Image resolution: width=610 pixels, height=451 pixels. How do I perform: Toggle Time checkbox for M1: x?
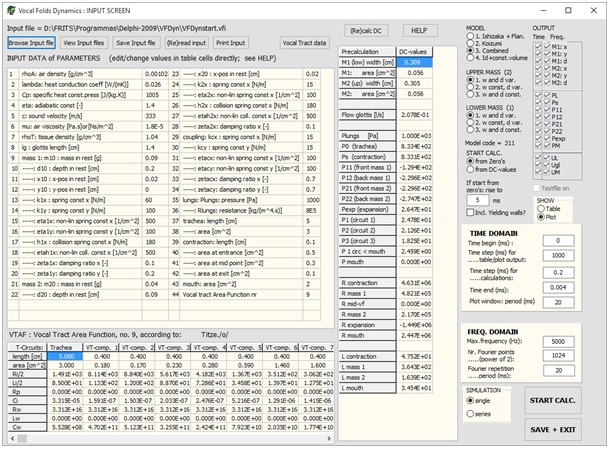[538, 47]
